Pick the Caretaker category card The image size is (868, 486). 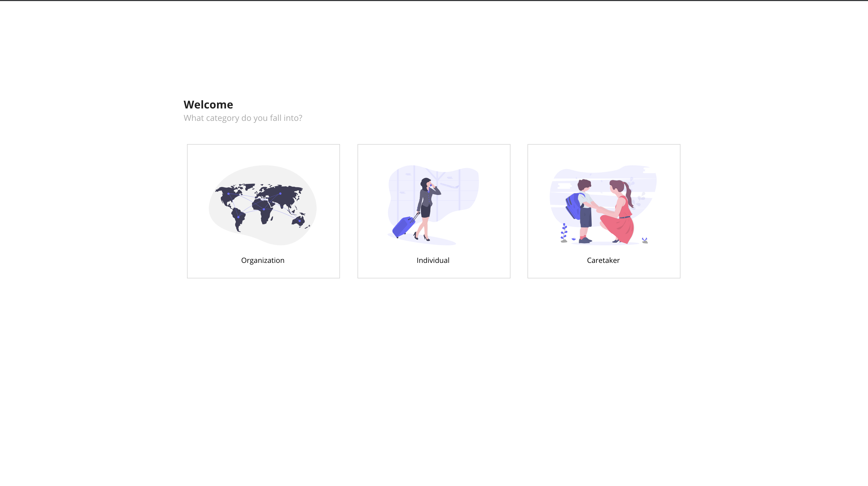603,211
